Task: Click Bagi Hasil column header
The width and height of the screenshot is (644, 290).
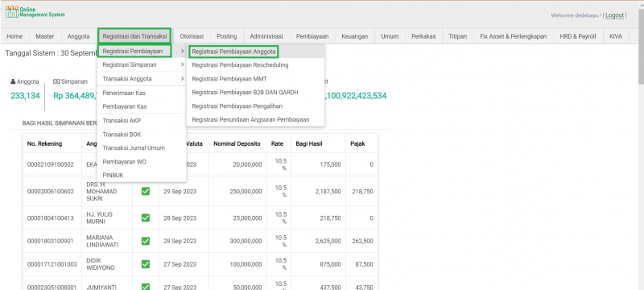Action: click(x=309, y=143)
